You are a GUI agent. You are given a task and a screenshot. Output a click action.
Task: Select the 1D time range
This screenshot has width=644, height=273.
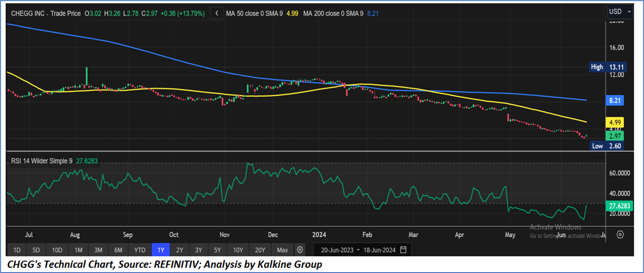pos(17,250)
